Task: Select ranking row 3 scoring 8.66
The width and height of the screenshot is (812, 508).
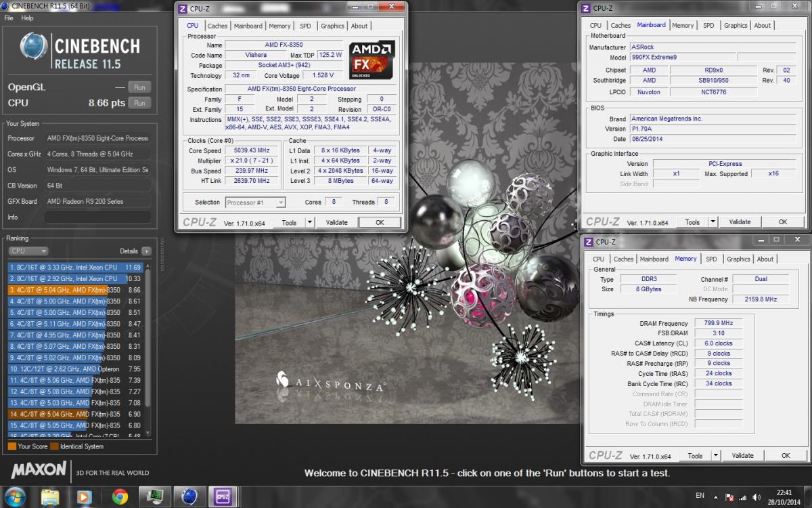Action: pos(75,290)
